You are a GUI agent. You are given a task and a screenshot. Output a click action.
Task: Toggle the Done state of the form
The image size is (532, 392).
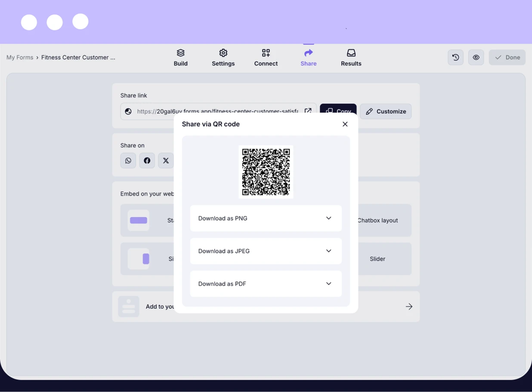(506, 57)
